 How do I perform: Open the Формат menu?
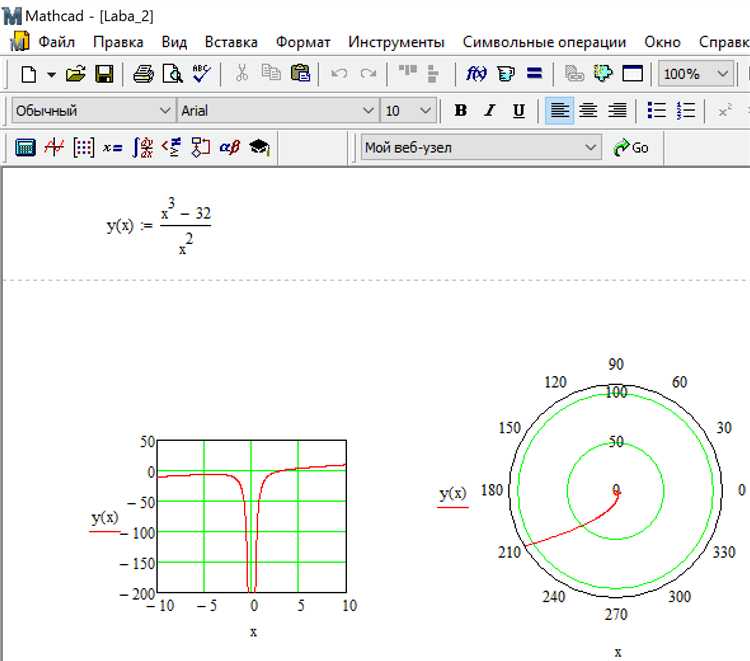coord(303,42)
